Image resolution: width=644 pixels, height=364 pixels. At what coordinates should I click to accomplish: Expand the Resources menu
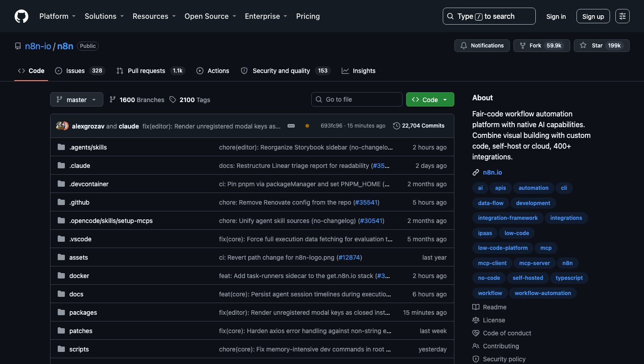tap(154, 16)
